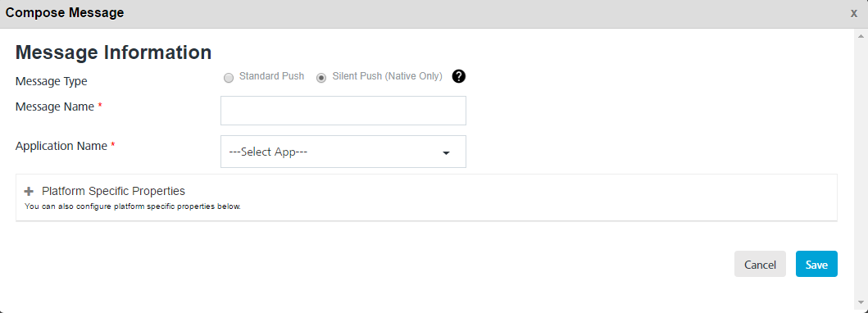Click the scrollbar down arrow
868x313 pixels.
point(861,302)
